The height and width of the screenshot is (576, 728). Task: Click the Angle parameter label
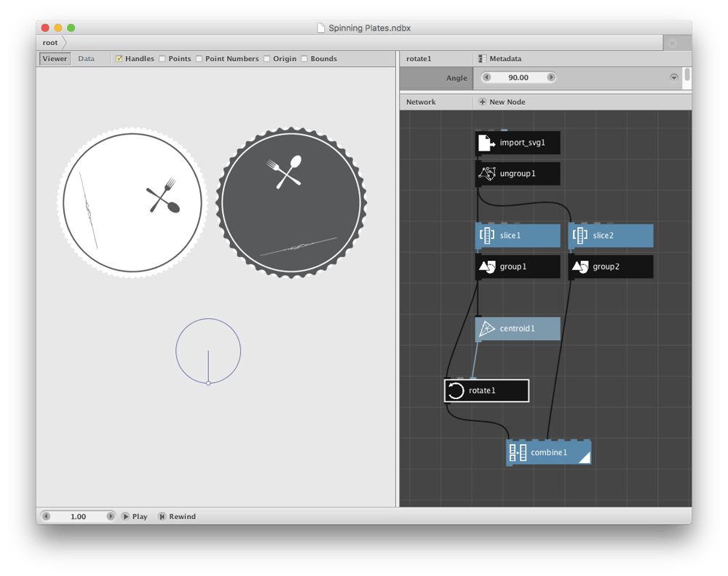click(456, 78)
